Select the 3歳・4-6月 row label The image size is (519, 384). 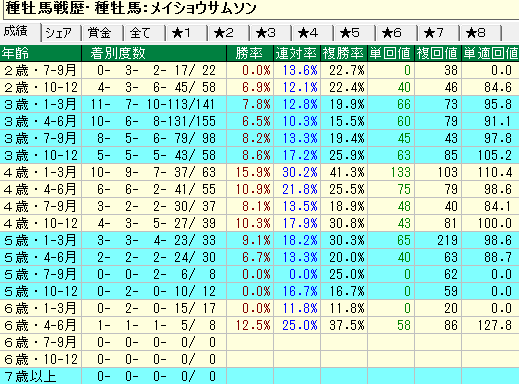[41, 121]
